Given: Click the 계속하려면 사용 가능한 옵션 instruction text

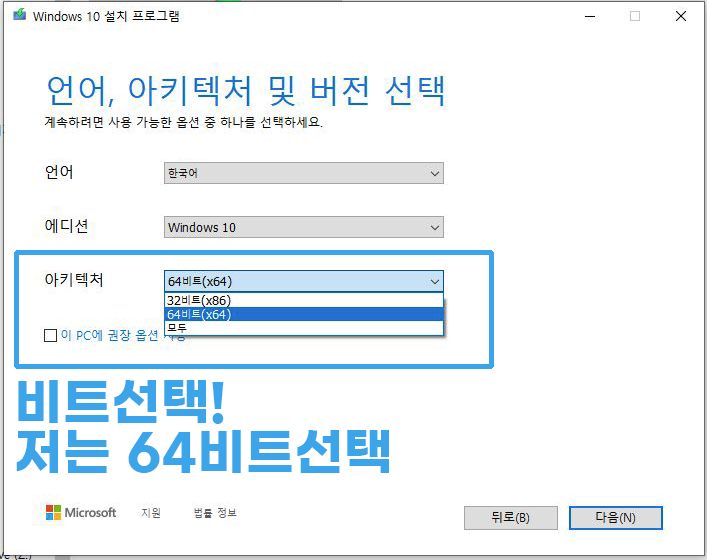Looking at the screenshot, I should click(x=184, y=122).
